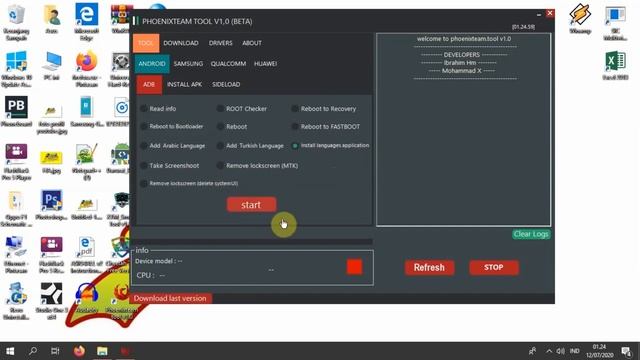This screenshot has height=360, width=640.
Task: Open File Explorer from taskbar
Action: (102, 351)
